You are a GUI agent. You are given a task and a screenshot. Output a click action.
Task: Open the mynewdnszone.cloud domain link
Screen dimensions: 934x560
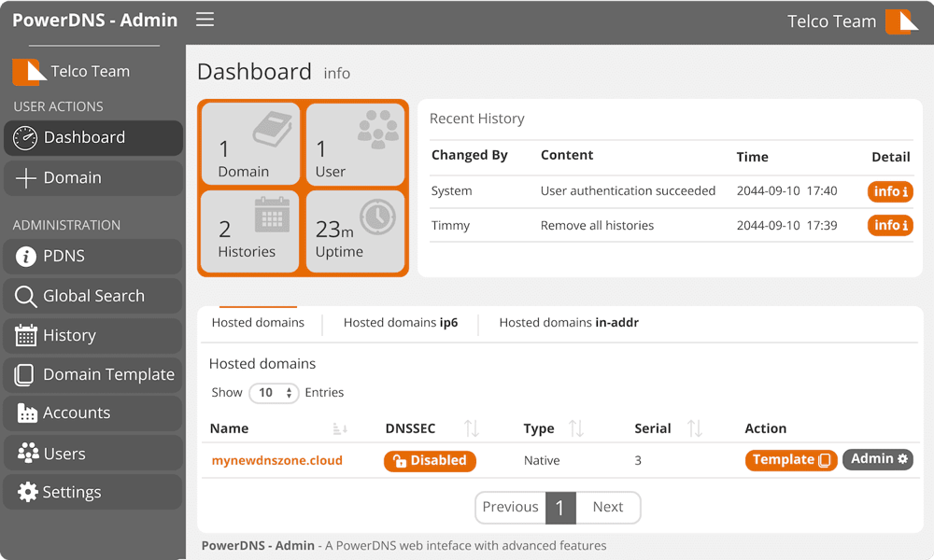(277, 461)
